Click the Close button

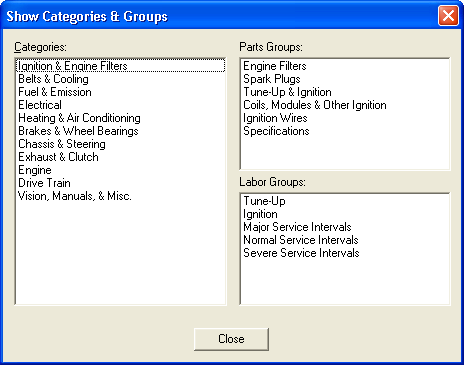(x=231, y=339)
